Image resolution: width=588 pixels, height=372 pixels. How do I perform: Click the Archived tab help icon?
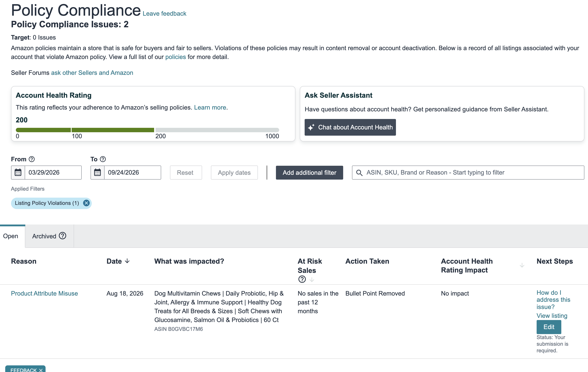[x=63, y=236]
